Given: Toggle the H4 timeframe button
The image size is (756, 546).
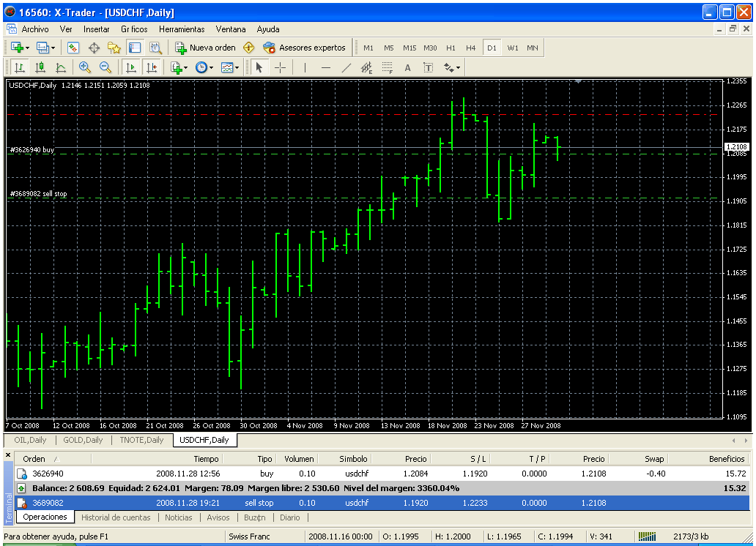Looking at the screenshot, I should (x=471, y=48).
